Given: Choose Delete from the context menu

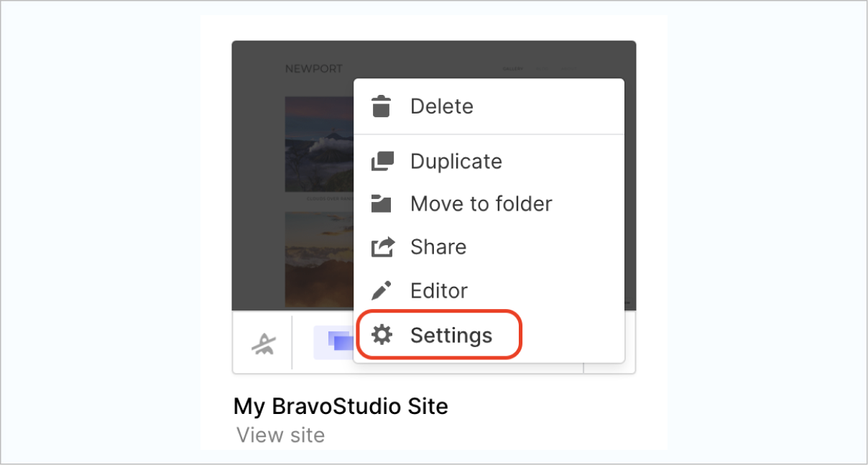Looking at the screenshot, I should click(441, 106).
